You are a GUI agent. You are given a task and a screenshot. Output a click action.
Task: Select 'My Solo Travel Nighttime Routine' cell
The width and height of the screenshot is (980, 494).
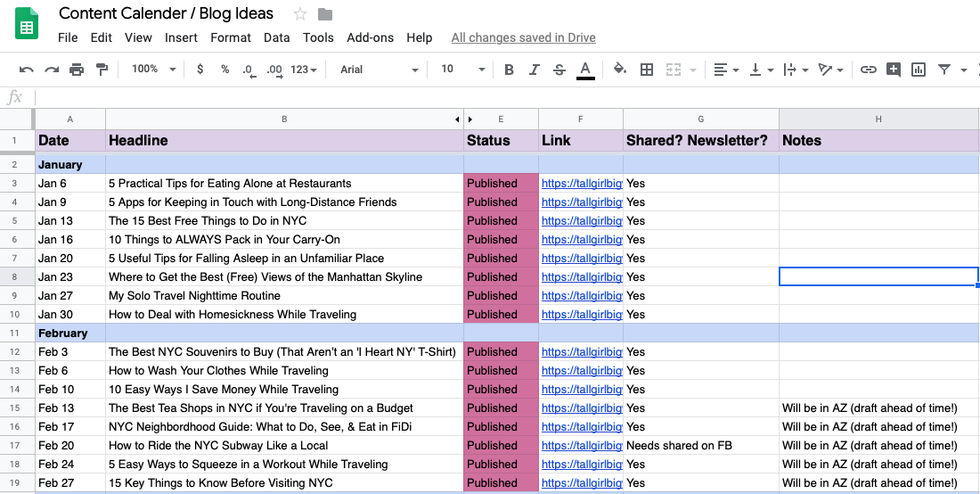284,296
